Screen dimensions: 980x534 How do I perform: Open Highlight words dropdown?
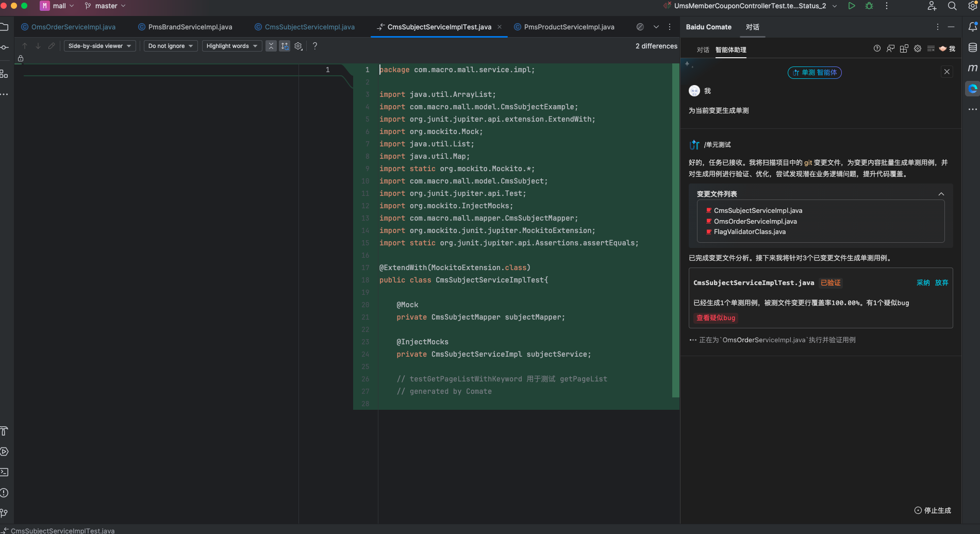[232, 46]
